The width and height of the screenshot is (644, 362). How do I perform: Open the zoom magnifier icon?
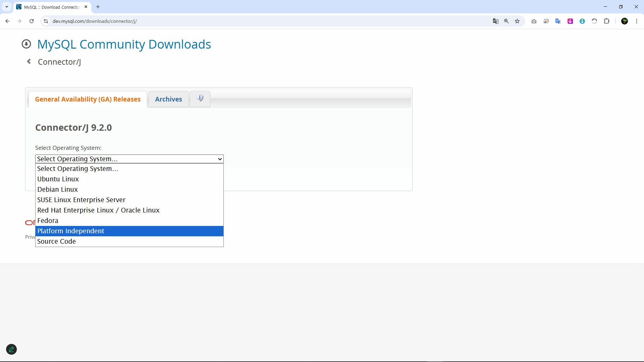coord(506,21)
